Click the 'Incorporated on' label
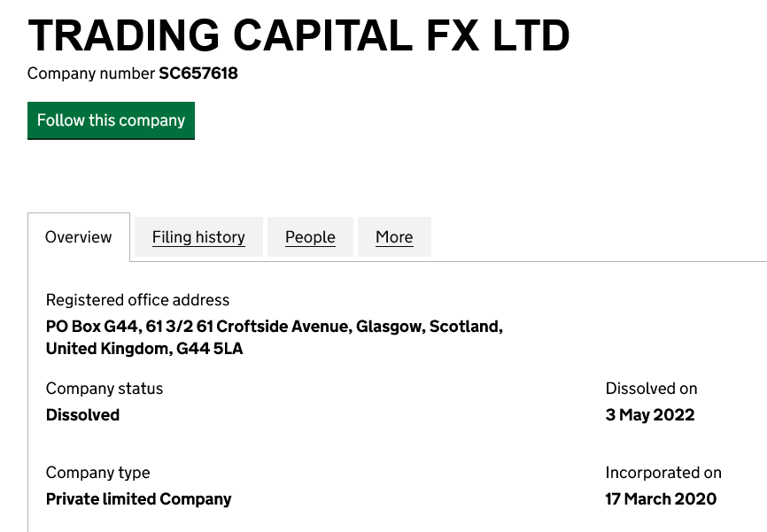 coord(663,473)
